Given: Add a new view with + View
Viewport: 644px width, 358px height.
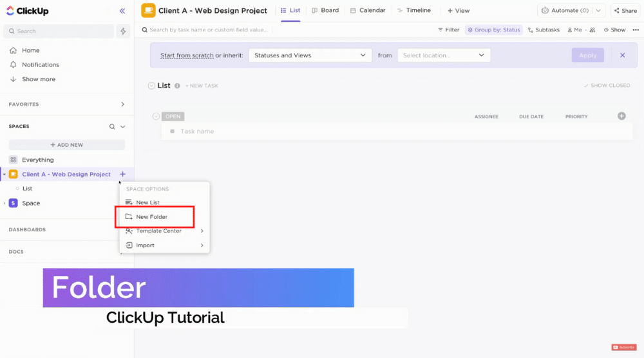Looking at the screenshot, I should tap(459, 11).
